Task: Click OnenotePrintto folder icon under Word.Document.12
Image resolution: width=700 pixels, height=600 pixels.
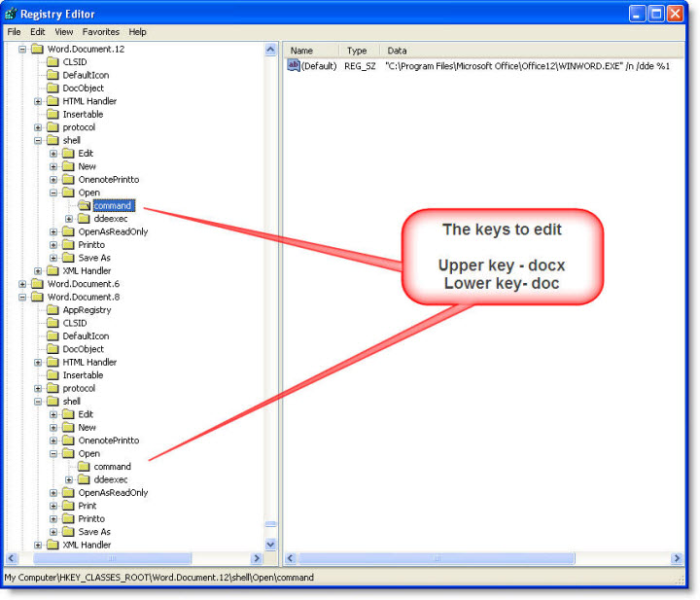Action: [68, 180]
